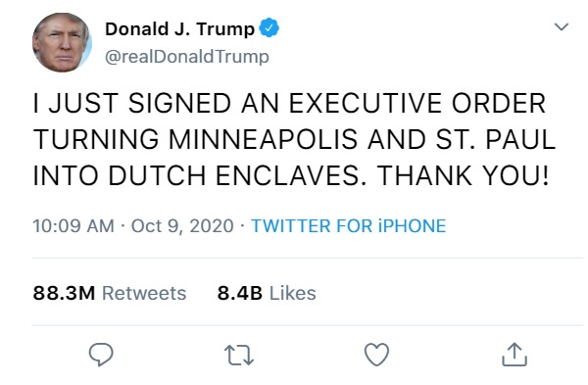The image size is (588, 385).
Task: Open the profile avatar photo
Action: (x=63, y=42)
